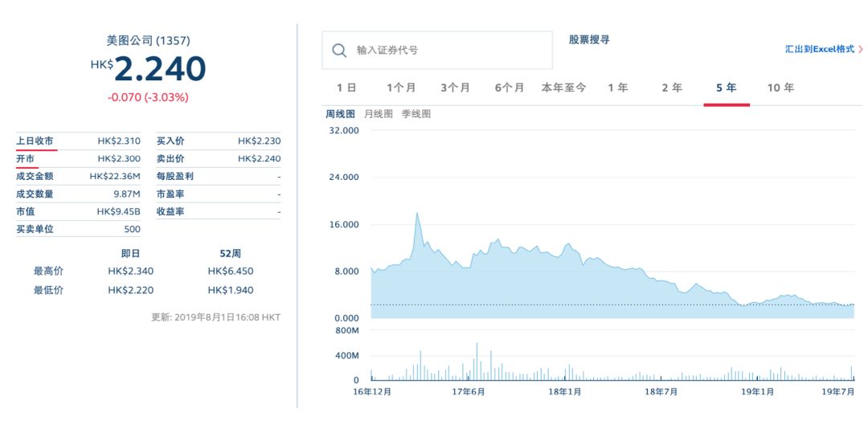This screenshot has width=868, height=421.
Task: Switch to 季线图 quarterly chart
Action: pyautogui.click(x=416, y=114)
